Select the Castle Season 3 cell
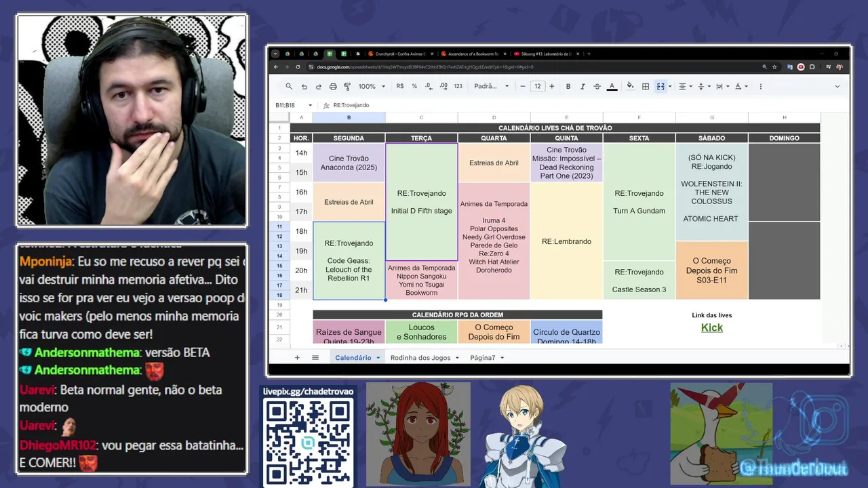This screenshot has height=488, width=868. 639,281
